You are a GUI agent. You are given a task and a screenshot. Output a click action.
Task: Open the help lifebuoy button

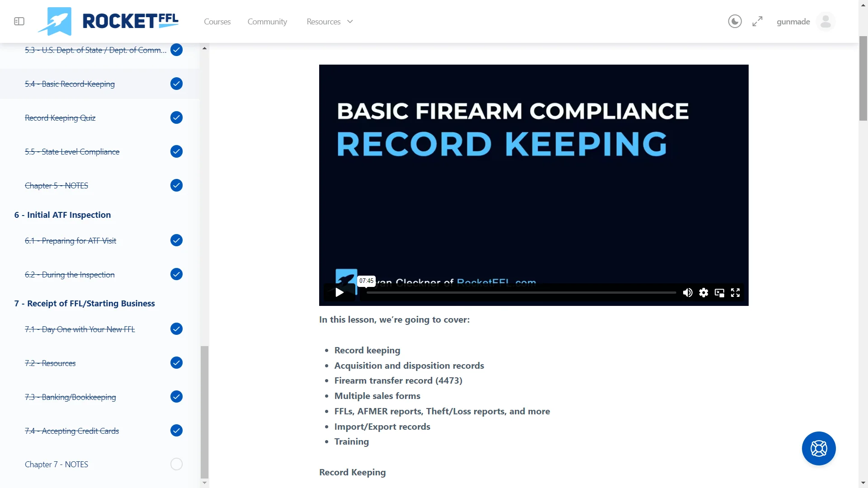(818, 448)
